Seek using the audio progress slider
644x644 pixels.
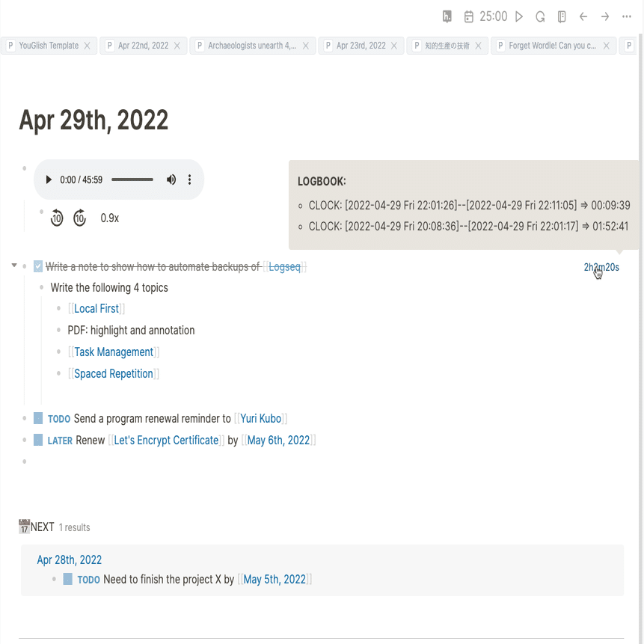[132, 180]
